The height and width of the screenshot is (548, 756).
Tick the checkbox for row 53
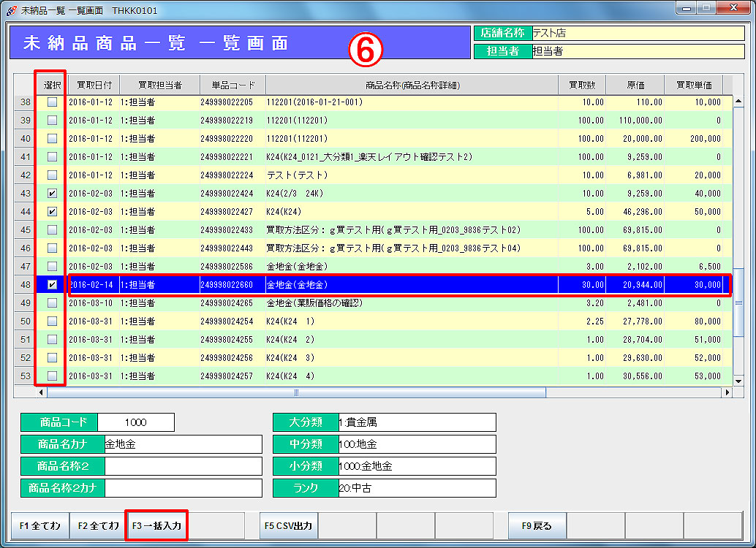click(x=52, y=376)
